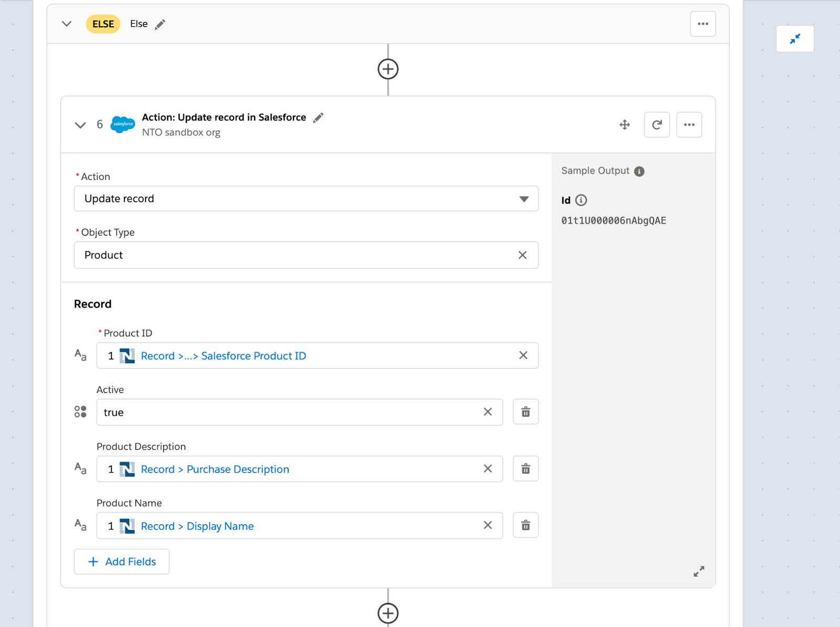Open step 6 more options menu
The width and height of the screenshot is (840, 627).
click(x=689, y=125)
